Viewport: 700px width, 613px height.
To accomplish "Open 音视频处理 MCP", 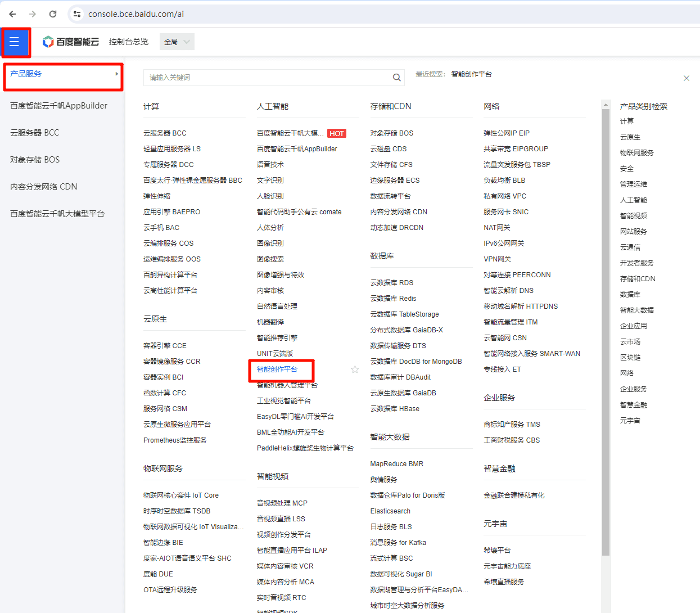I will [282, 503].
